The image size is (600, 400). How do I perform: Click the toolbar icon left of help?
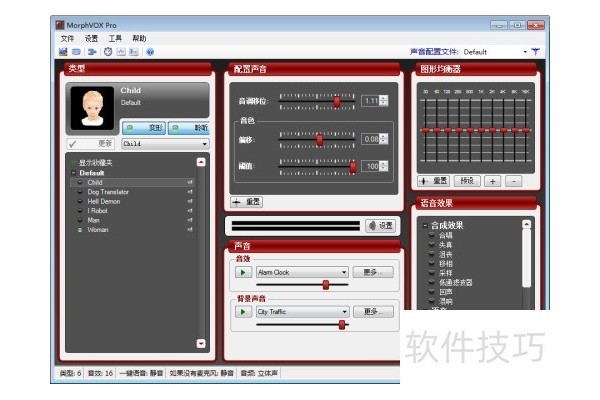(x=134, y=52)
